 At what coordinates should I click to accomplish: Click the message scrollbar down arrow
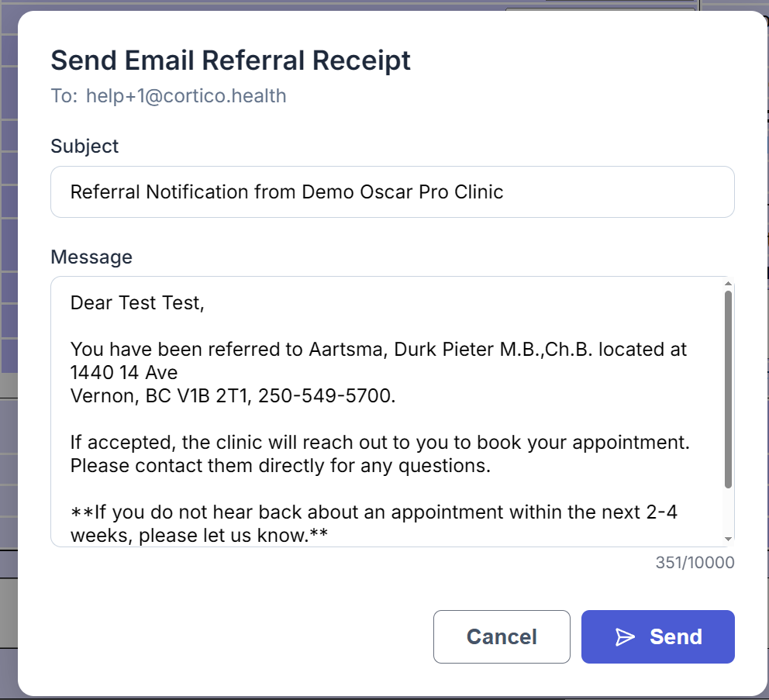pyautogui.click(x=728, y=539)
